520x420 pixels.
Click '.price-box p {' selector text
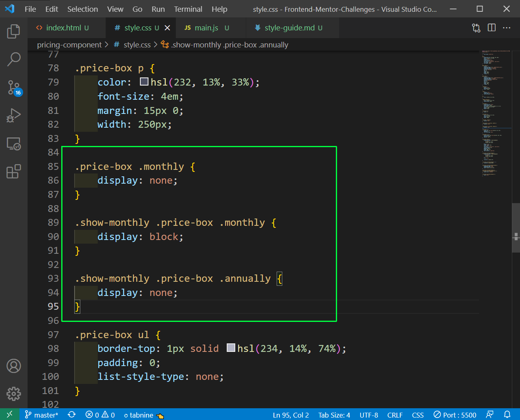(115, 68)
